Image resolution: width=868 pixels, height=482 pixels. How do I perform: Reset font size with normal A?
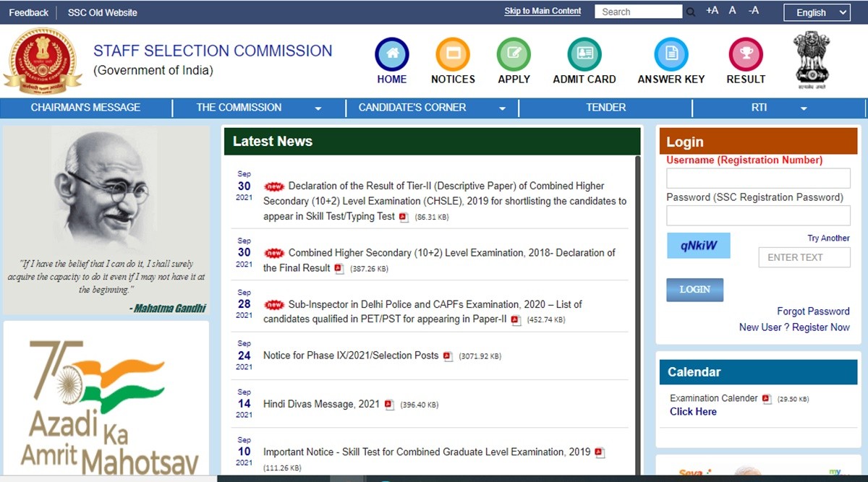733,11
